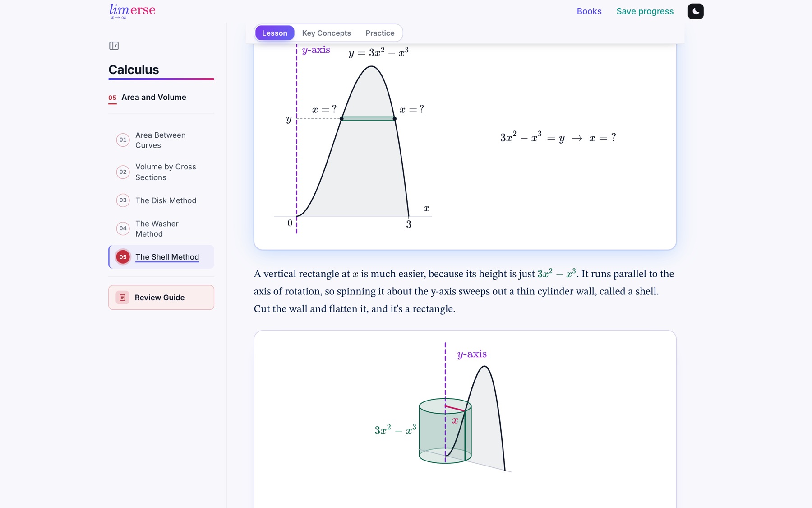Click the 04 lesson number badge
This screenshot has height=508, width=812.
[123, 228]
